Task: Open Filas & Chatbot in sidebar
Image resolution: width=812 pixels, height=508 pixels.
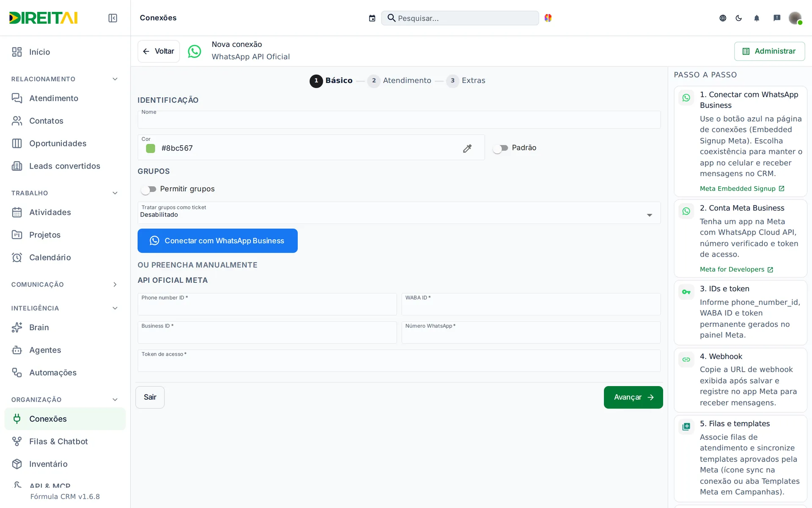Action: click(65, 441)
